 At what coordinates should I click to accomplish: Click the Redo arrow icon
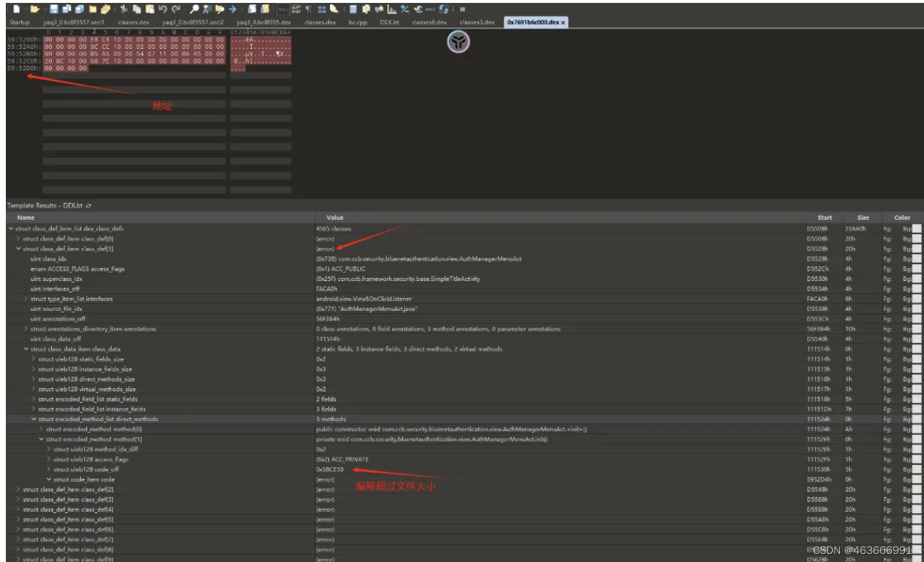tap(176, 9)
